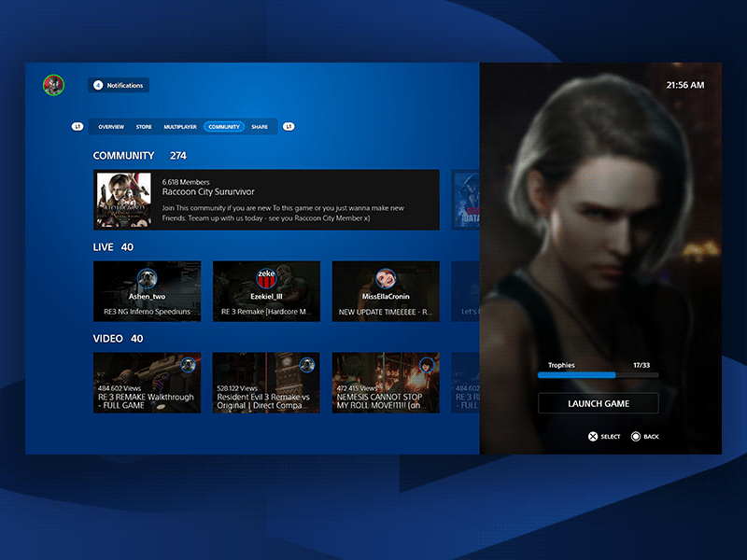Viewport: 747px width, 560px height.
Task: Click Ashen_two's streamer avatar
Action: click(x=147, y=278)
